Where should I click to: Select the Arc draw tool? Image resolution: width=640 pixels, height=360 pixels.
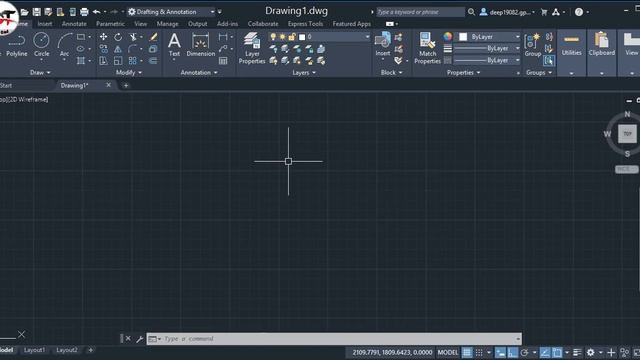point(64,45)
